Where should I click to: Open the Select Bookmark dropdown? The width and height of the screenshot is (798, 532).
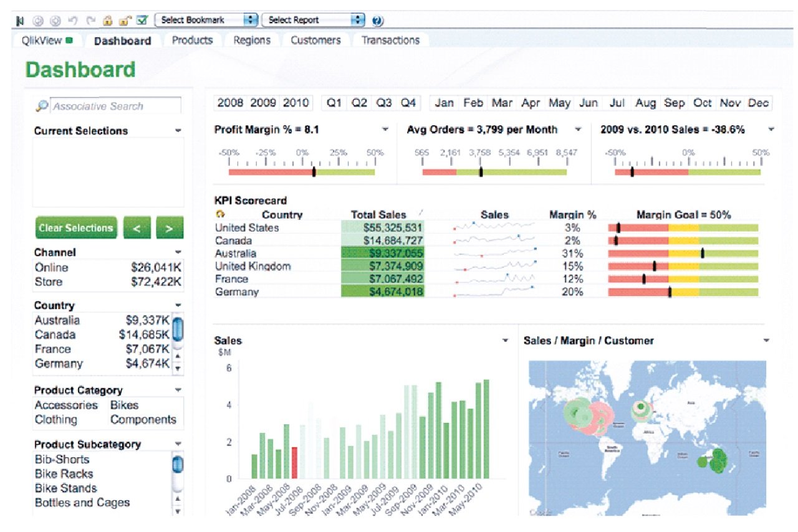(x=251, y=20)
